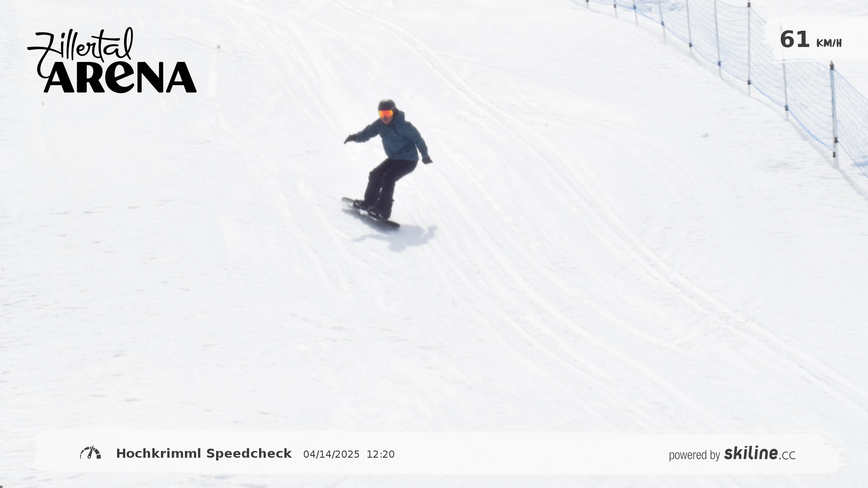
Task: Select the black snowboard
Action: tap(371, 213)
